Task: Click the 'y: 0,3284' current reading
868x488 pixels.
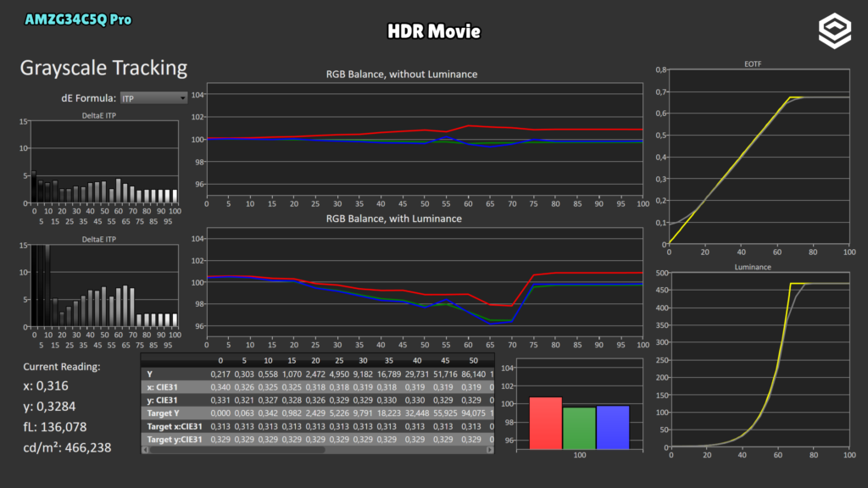Action: point(49,407)
